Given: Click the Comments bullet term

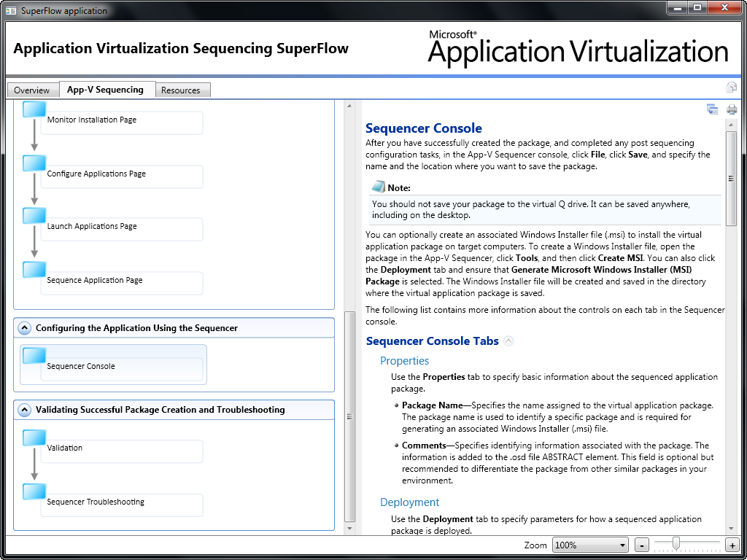Looking at the screenshot, I should (424, 446).
